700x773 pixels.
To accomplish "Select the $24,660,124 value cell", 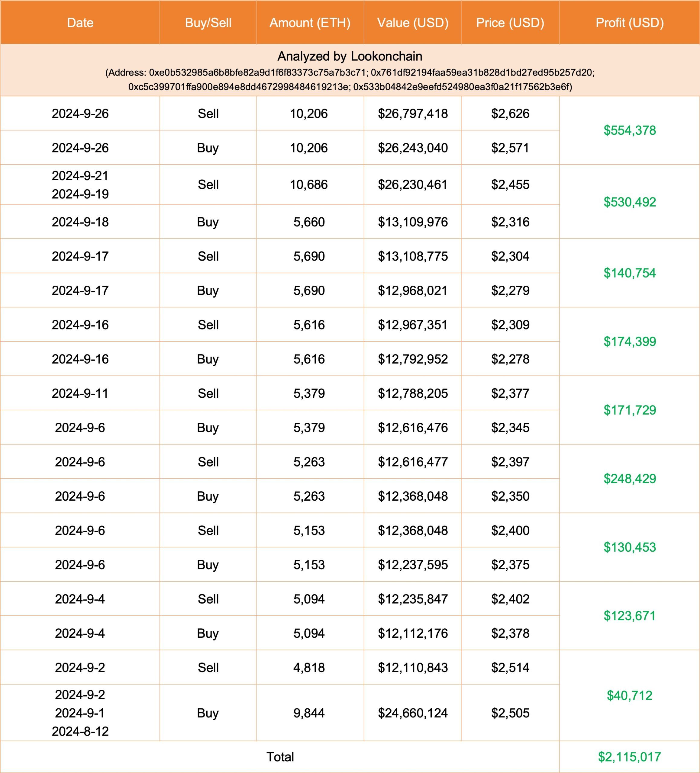I will coord(413,712).
